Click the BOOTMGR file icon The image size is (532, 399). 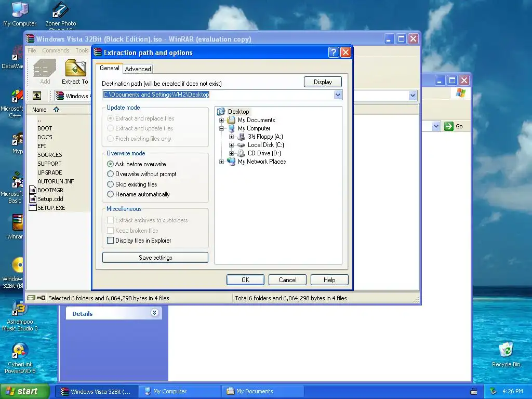click(33, 190)
